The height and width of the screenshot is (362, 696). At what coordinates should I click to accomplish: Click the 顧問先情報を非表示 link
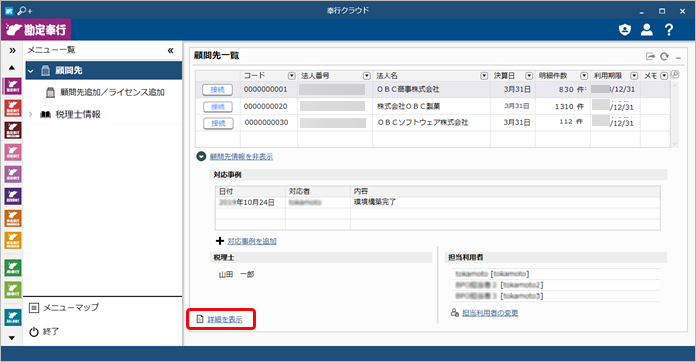click(x=241, y=157)
